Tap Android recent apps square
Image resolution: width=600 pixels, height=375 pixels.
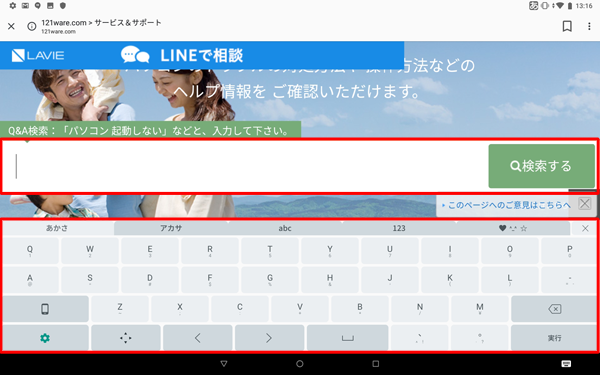tap(375, 364)
